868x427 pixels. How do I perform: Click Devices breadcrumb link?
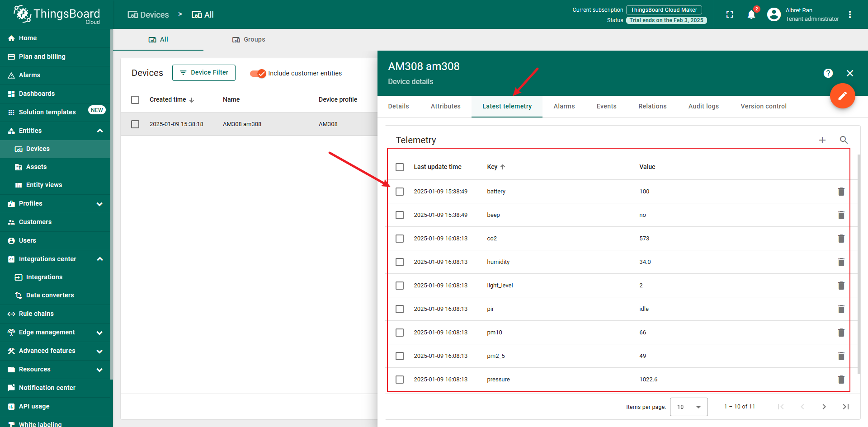[x=148, y=14]
